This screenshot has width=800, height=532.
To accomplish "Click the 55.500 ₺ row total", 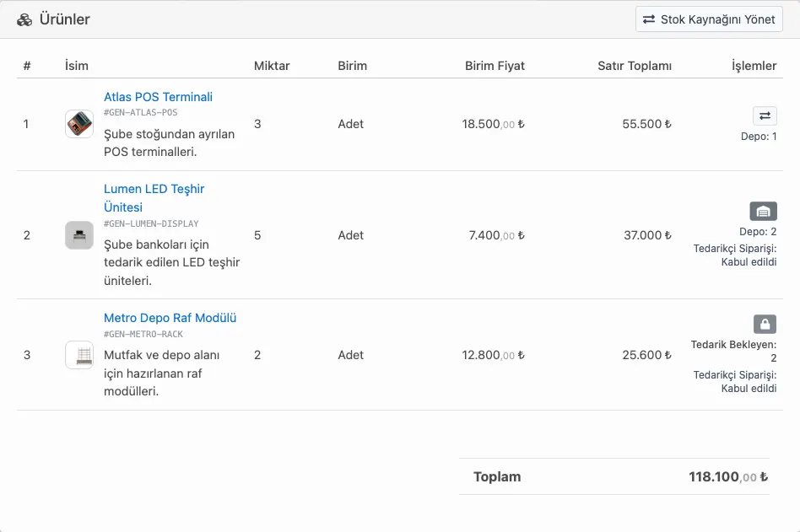I will 646,124.
